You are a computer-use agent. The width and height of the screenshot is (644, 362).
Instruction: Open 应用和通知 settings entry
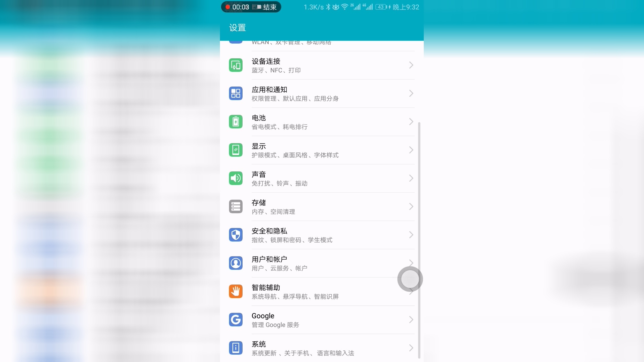click(x=322, y=93)
